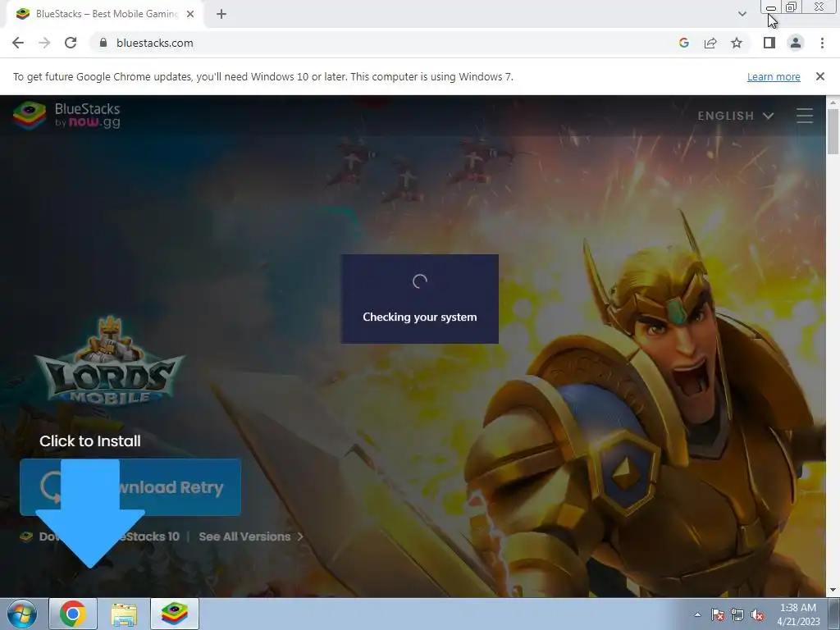
Task: Go back to the previous page
Action: point(18,43)
